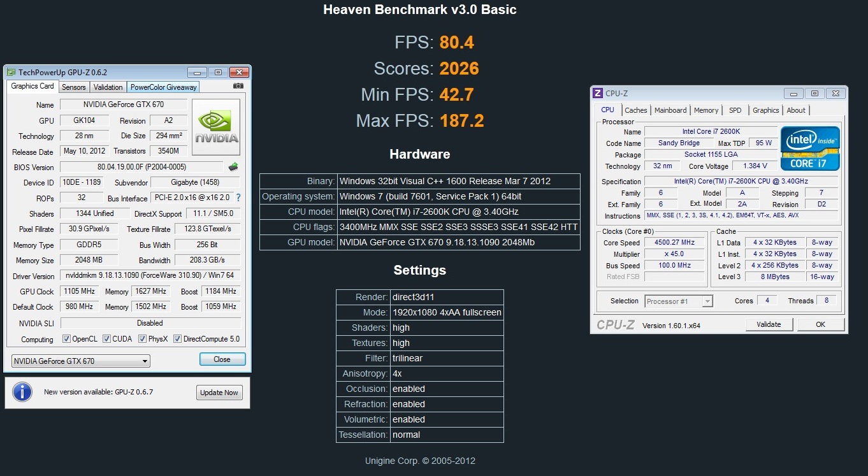The width and height of the screenshot is (868, 476).
Task: Click the Tessellation normal cell
Action: pos(446,435)
